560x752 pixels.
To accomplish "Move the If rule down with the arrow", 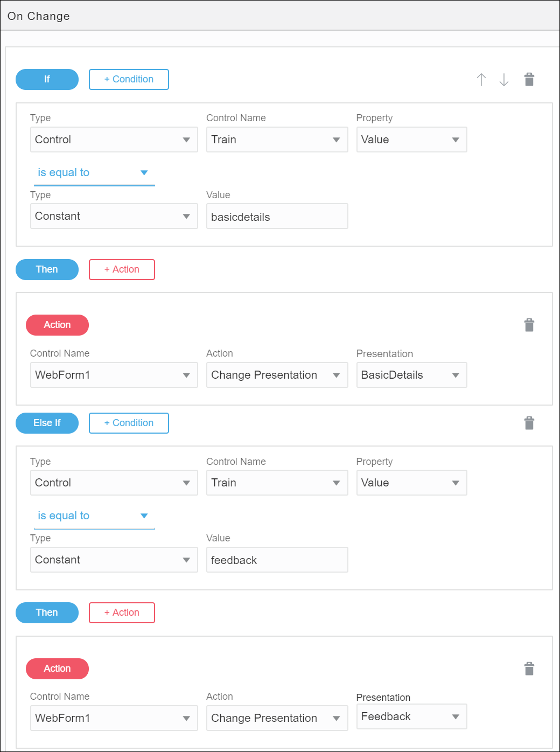I will click(x=504, y=80).
